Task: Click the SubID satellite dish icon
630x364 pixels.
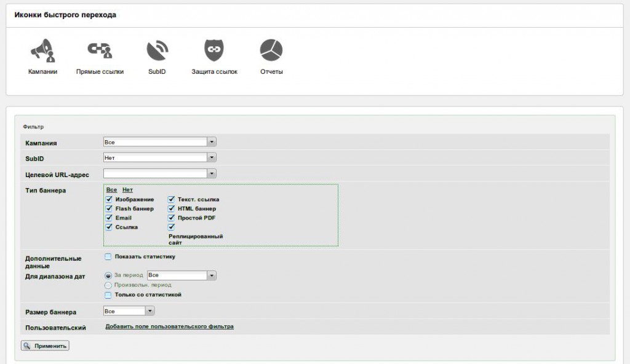Action: click(x=157, y=50)
